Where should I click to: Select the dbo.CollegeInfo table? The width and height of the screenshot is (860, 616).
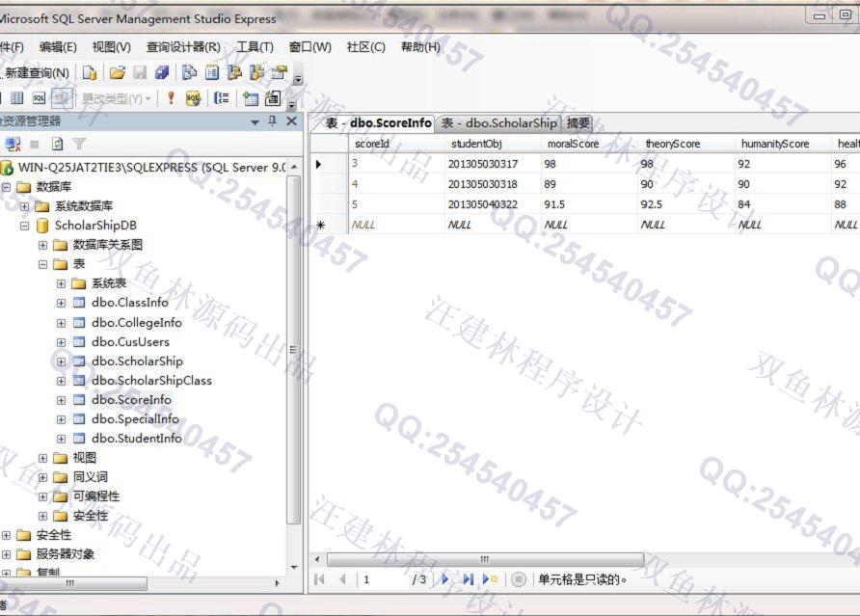click(x=137, y=323)
